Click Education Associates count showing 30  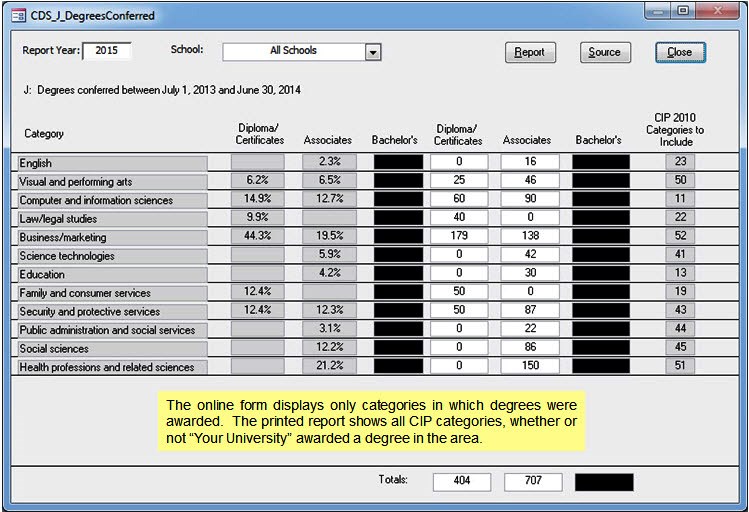[x=530, y=273]
